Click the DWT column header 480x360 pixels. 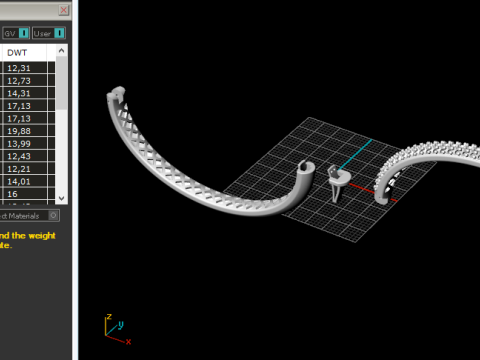[24, 53]
